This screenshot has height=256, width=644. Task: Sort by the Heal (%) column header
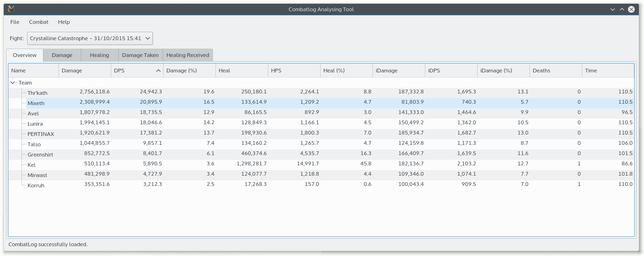346,71
